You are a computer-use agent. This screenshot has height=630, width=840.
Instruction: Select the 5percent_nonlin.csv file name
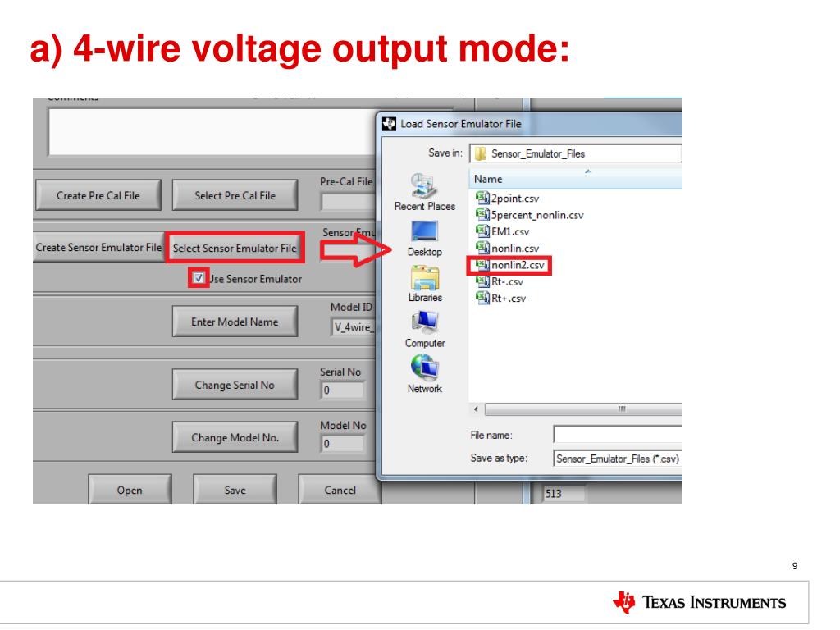pos(537,215)
